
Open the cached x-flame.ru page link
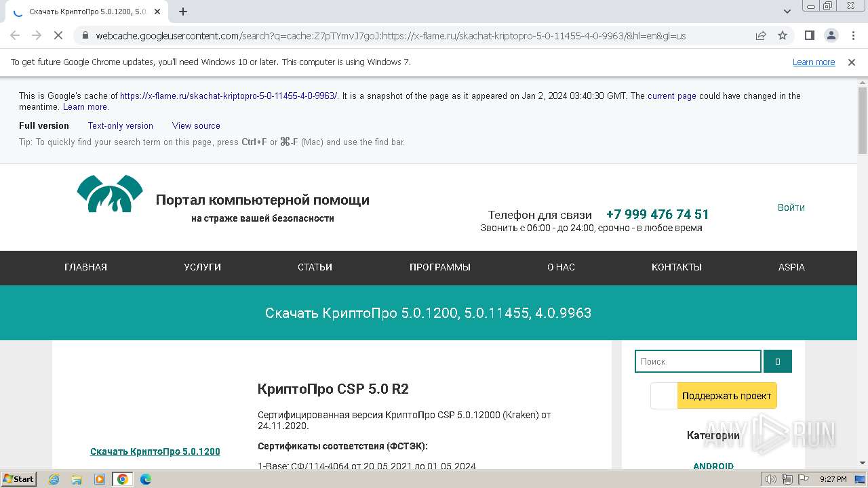[229, 96]
